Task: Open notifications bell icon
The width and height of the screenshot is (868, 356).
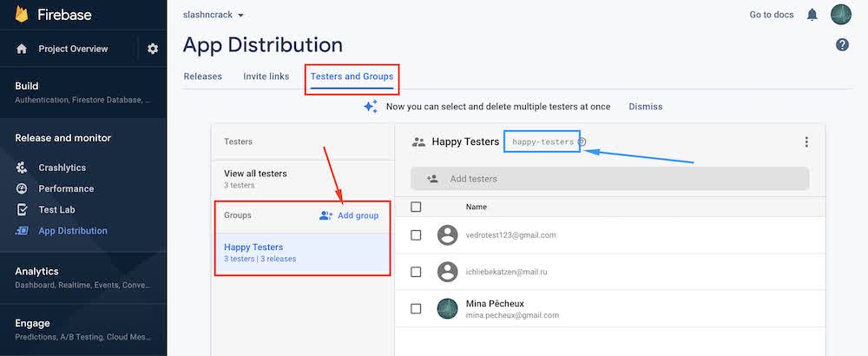Action: tap(812, 15)
